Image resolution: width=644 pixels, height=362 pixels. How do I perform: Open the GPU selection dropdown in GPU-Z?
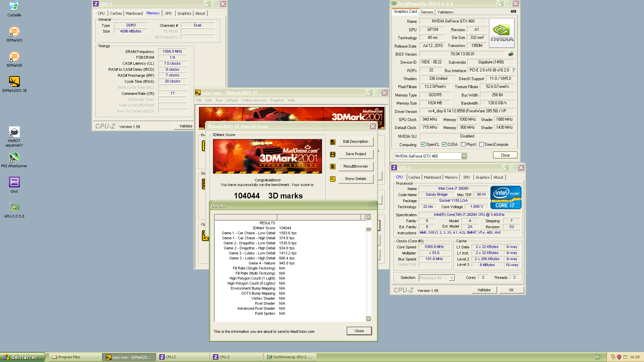pyautogui.click(x=464, y=156)
